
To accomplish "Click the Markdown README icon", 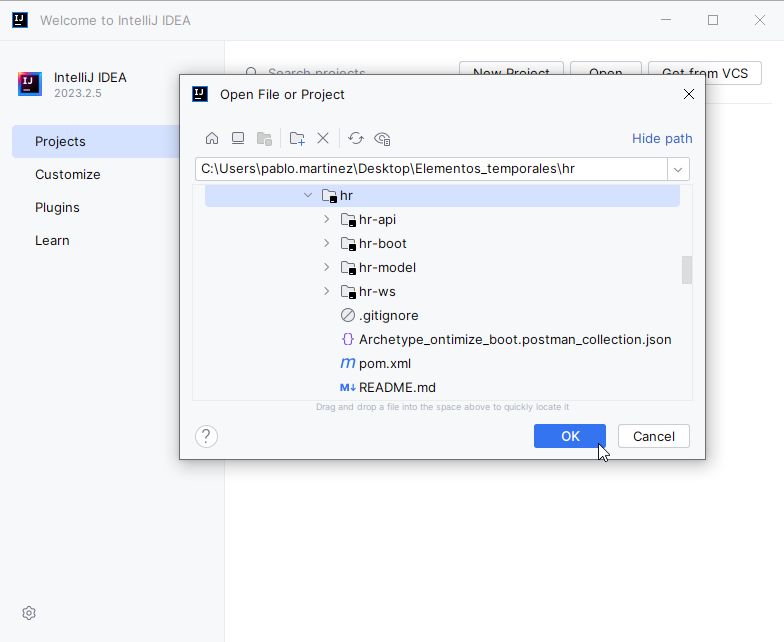I will point(348,388).
